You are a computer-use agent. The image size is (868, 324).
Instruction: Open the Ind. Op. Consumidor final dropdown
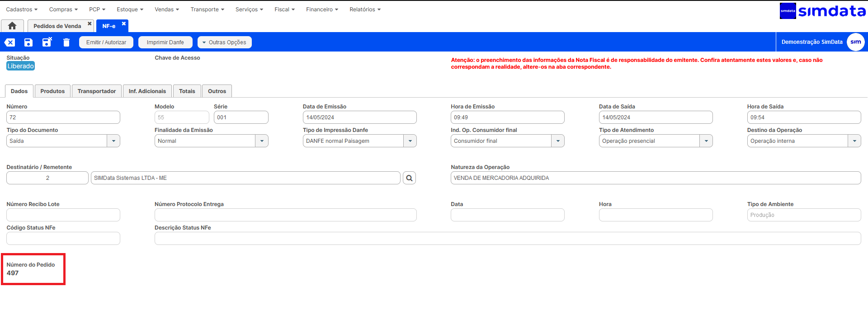[558, 141]
